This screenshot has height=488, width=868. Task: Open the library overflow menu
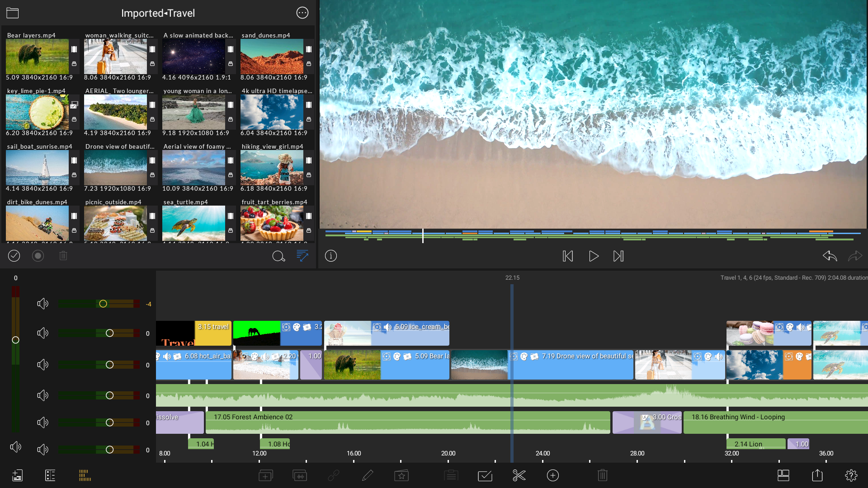[x=302, y=13]
